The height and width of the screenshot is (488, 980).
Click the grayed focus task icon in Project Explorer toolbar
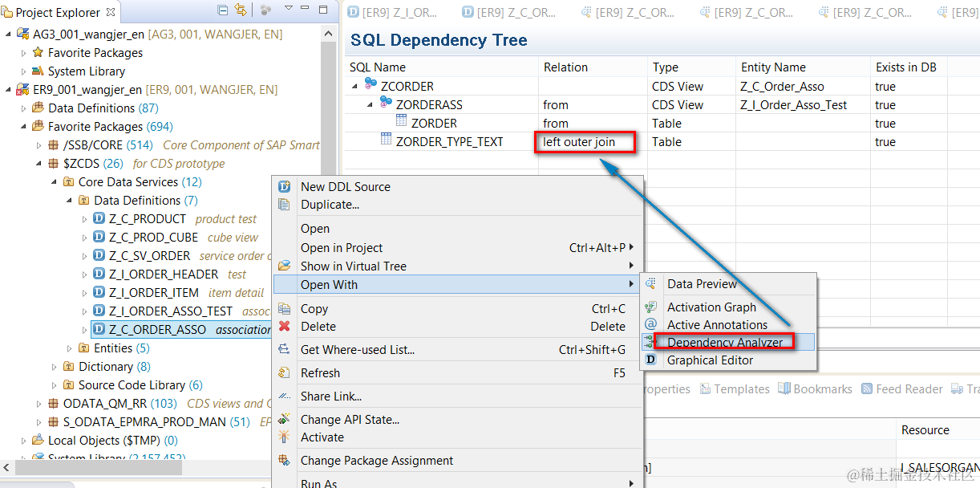point(265,11)
